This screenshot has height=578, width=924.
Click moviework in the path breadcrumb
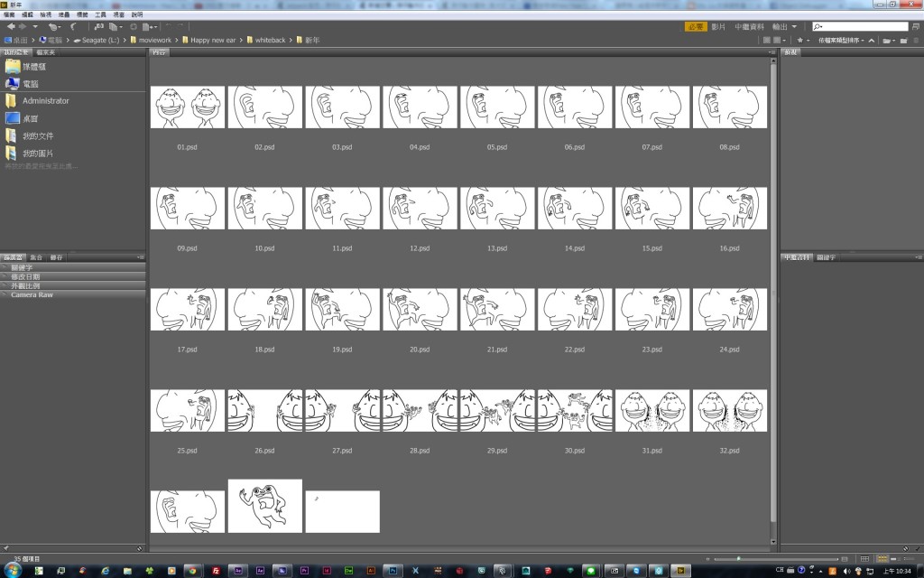pos(154,41)
